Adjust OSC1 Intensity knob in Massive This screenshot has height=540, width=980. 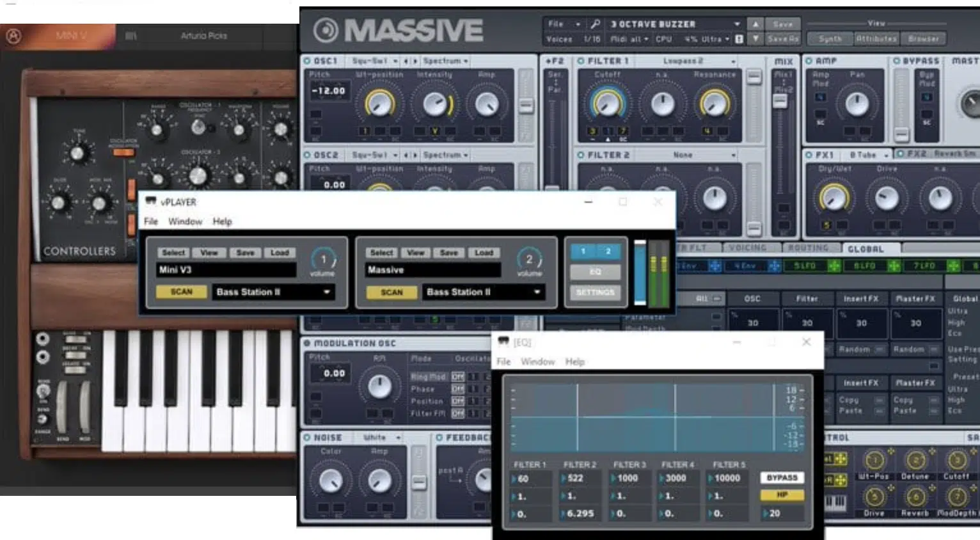click(435, 104)
